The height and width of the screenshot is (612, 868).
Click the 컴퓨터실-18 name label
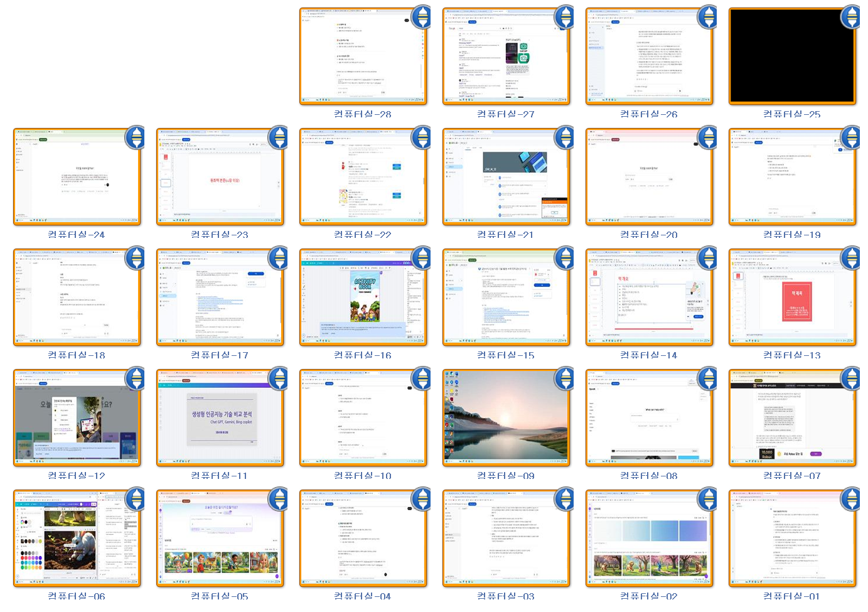pyautogui.click(x=77, y=355)
